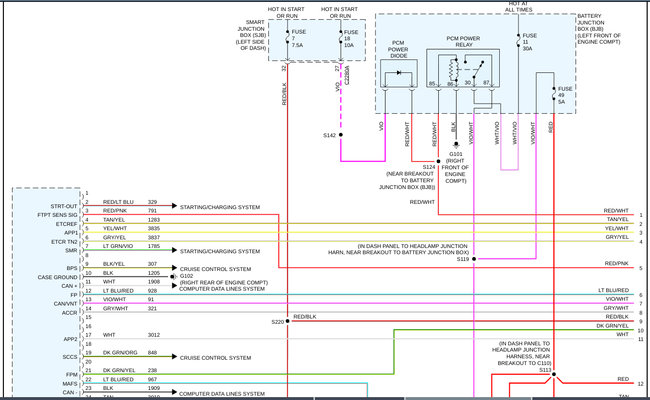Click circuit number 329
650x400 pixels.
tap(153, 202)
